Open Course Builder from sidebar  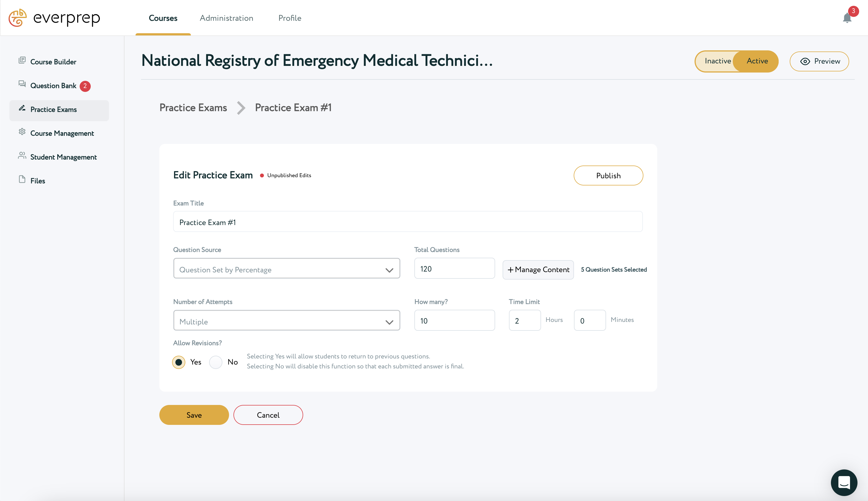(53, 62)
